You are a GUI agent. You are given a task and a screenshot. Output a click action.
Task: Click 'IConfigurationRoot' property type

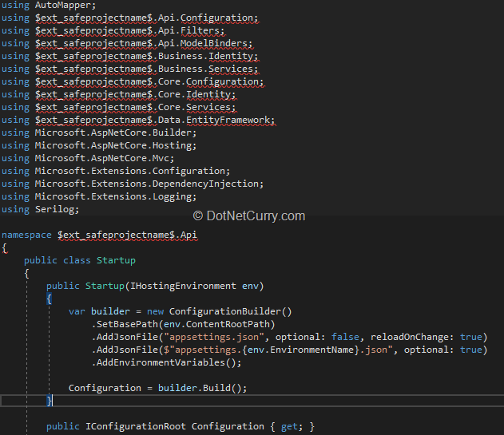pyautogui.click(x=135, y=427)
